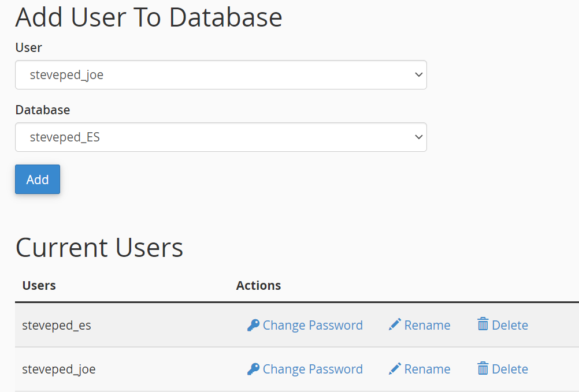
Task: Click the key icon for steveped_es
Action: click(x=253, y=326)
